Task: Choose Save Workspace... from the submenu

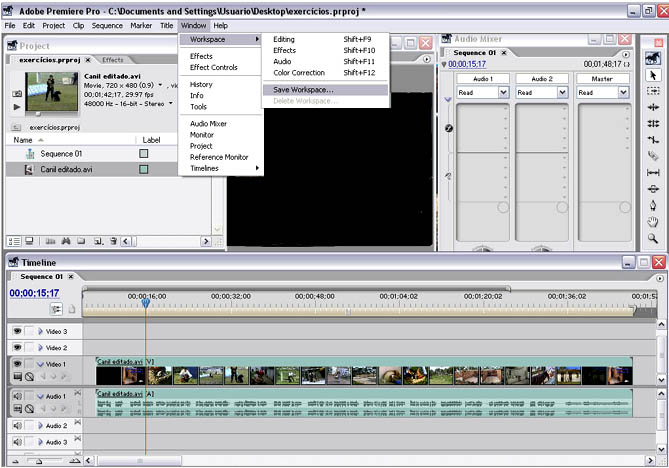Action: 304,89
